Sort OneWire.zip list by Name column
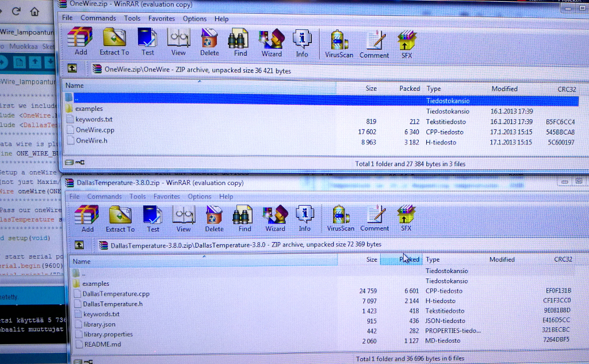589x364 pixels. 200,86
